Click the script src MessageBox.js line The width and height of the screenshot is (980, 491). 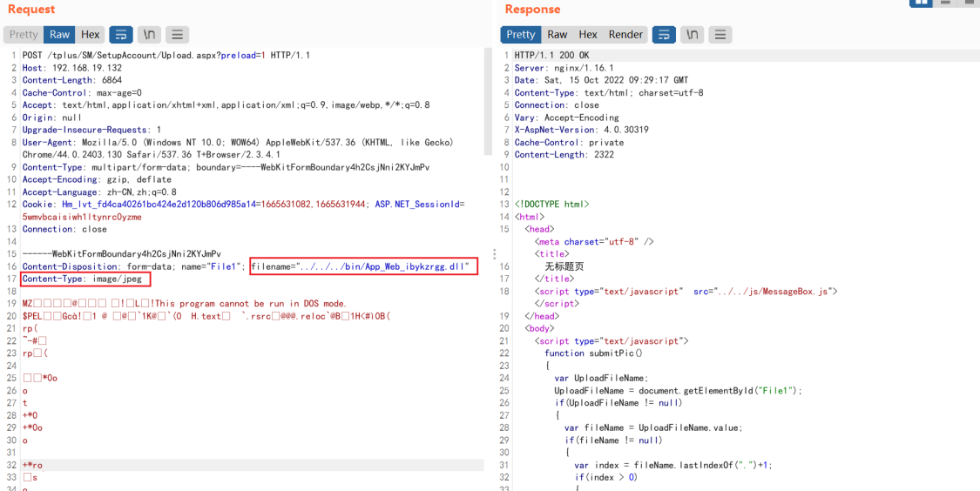pyautogui.click(x=686, y=291)
